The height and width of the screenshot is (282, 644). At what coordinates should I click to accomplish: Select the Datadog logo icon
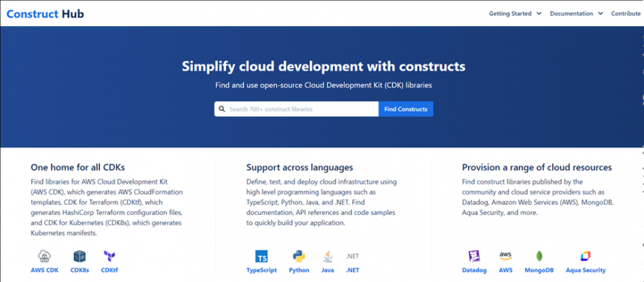[x=474, y=256]
